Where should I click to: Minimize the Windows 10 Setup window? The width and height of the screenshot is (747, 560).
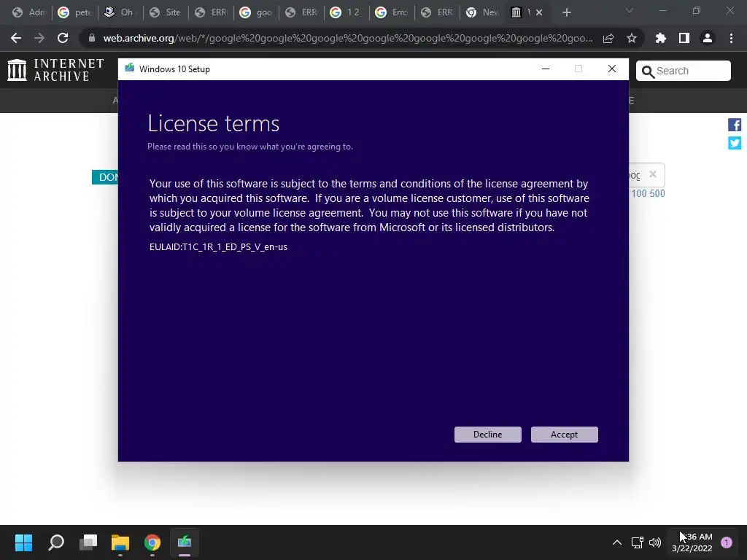tap(546, 69)
